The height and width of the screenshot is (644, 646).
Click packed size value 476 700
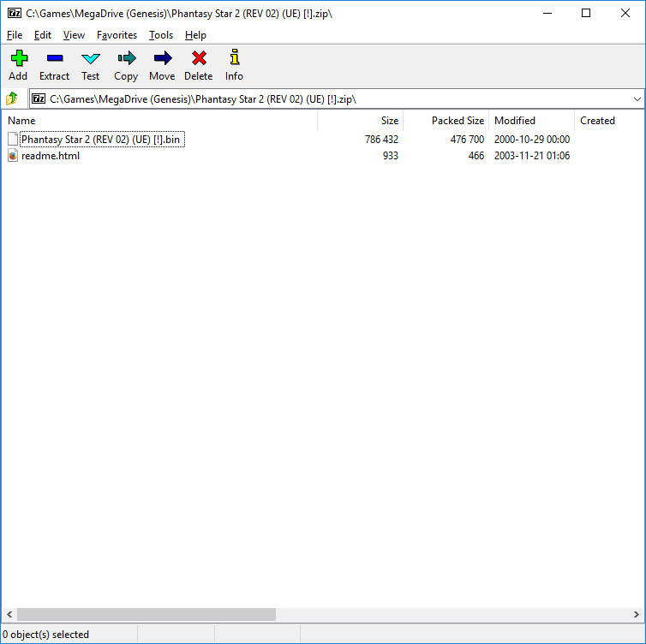tap(467, 140)
